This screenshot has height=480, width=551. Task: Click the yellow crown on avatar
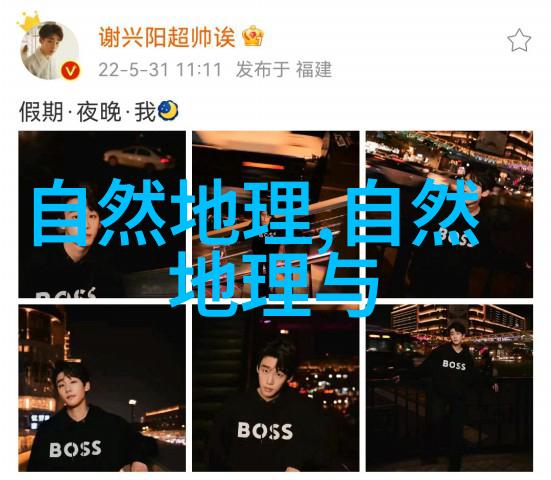click(x=28, y=22)
